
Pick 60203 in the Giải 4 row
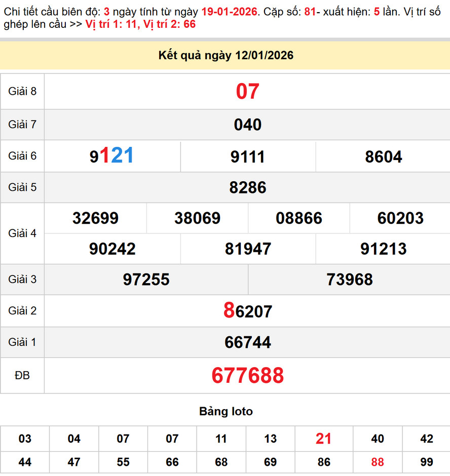tap(400, 218)
